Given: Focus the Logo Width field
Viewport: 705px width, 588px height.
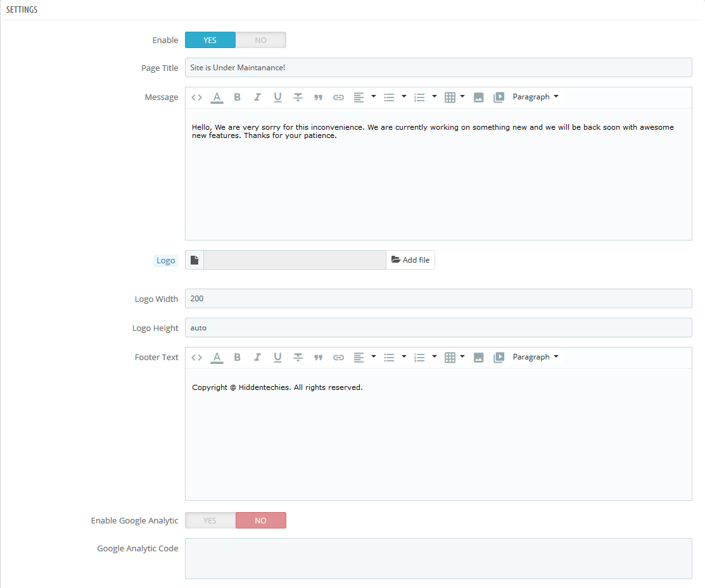Looking at the screenshot, I should pos(438,299).
